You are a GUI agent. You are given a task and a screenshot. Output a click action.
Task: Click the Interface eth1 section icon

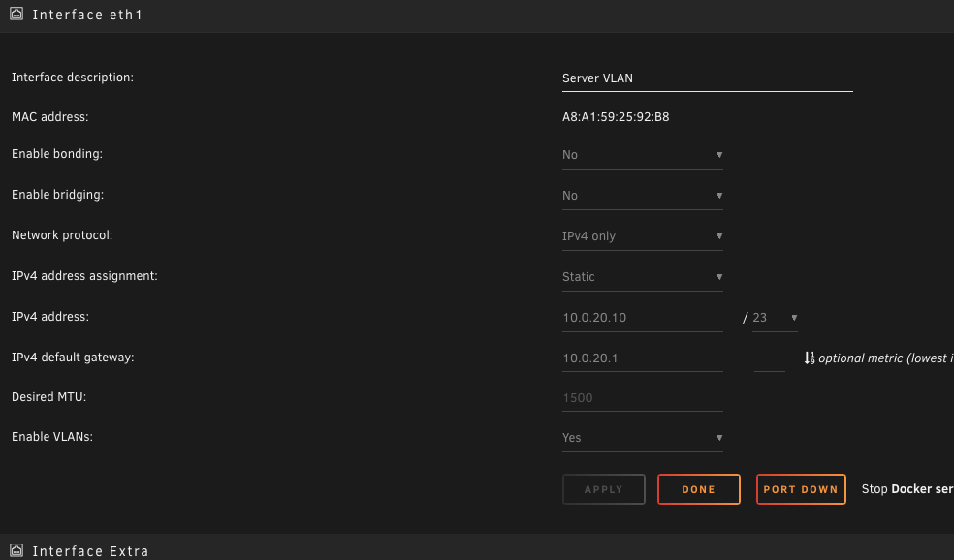coord(16,14)
